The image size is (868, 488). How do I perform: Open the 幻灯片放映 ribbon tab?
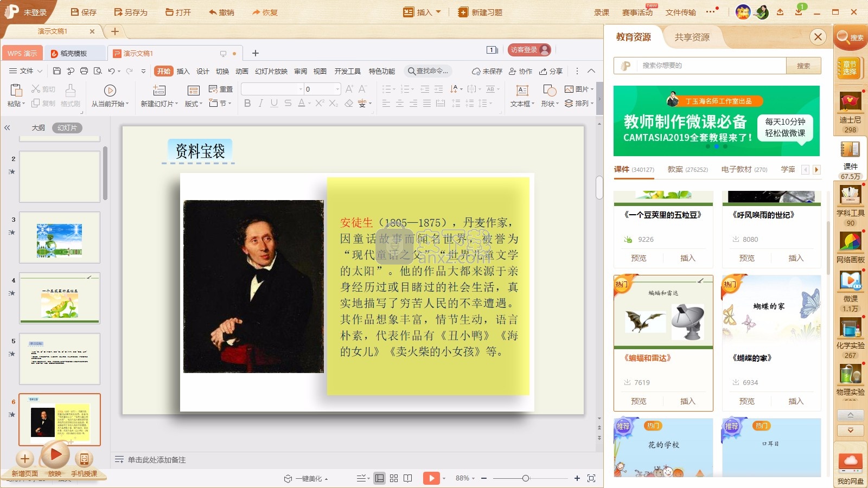[x=271, y=71]
